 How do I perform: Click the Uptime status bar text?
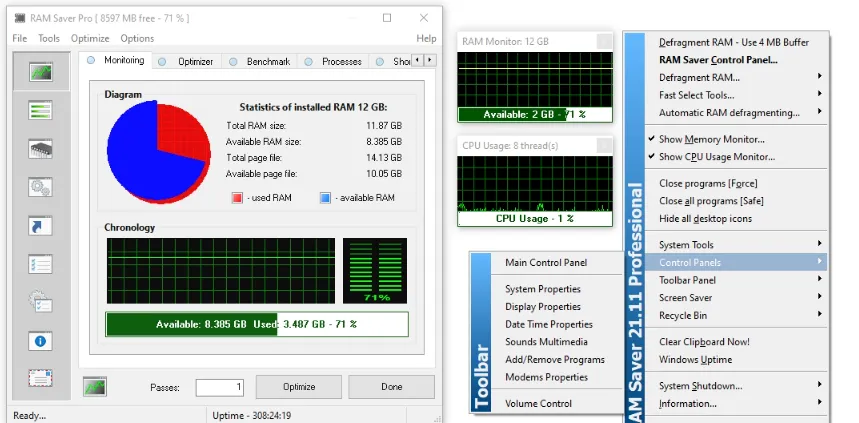pos(253,415)
